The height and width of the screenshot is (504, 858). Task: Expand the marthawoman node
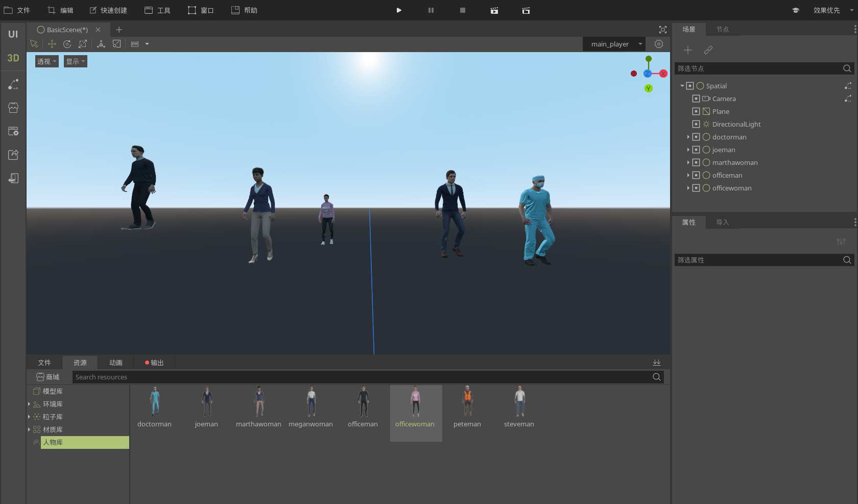point(688,162)
